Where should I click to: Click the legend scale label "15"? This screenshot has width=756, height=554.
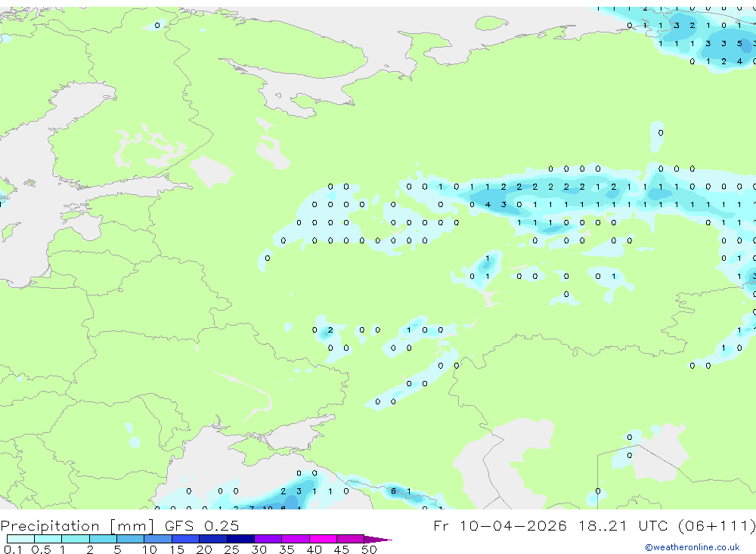[x=177, y=549]
